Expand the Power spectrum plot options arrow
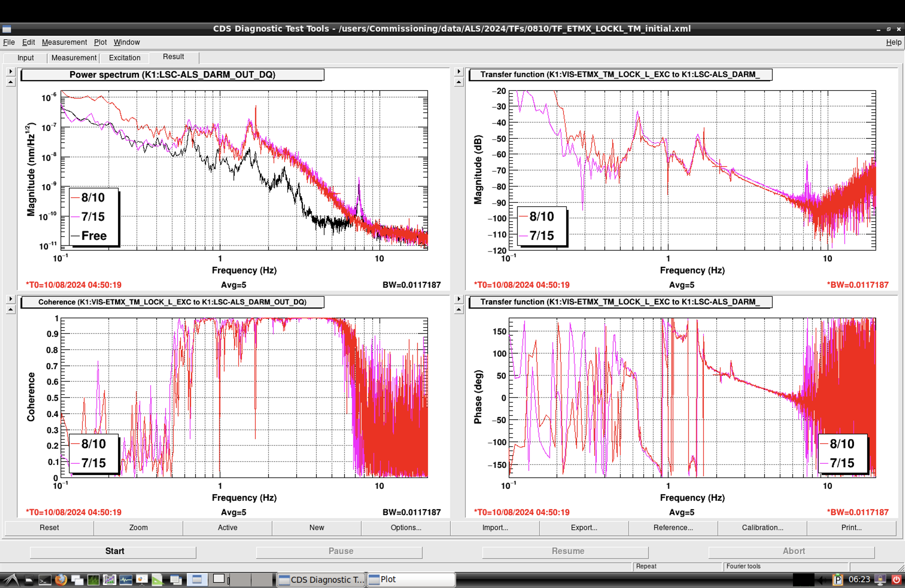 pos(11,71)
